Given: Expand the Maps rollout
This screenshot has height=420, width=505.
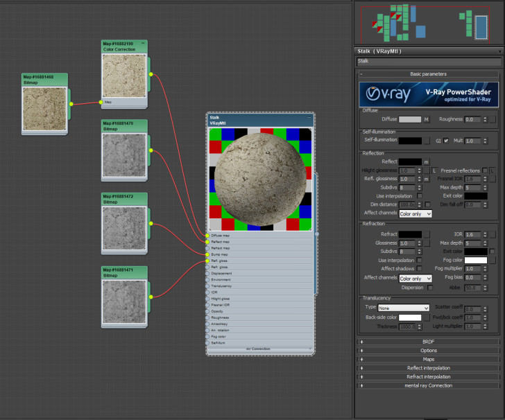Looking at the screenshot, I should coord(429,359).
